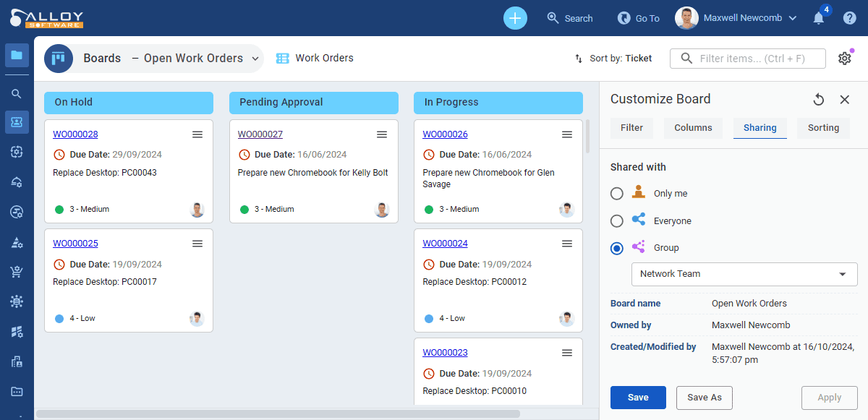Viewport: 868px width, 420px height.
Task: Click the round Boards icon
Action: [x=59, y=59]
